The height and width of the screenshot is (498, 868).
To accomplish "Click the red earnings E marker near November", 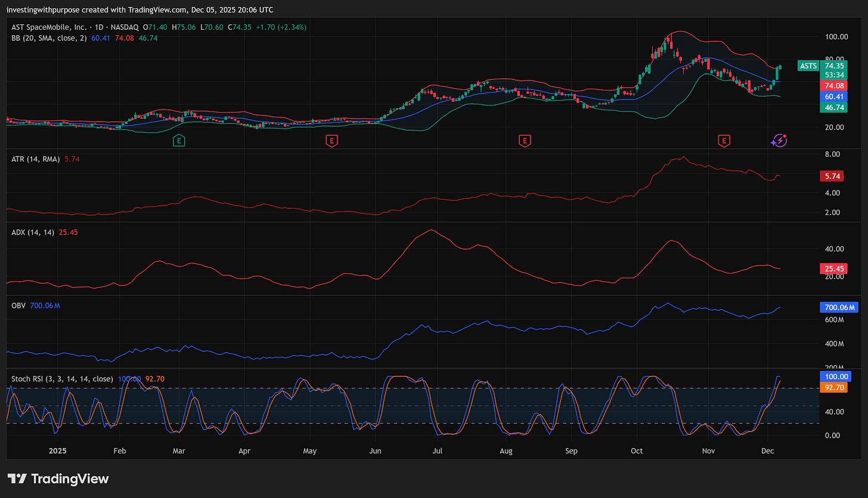I will click(x=724, y=141).
